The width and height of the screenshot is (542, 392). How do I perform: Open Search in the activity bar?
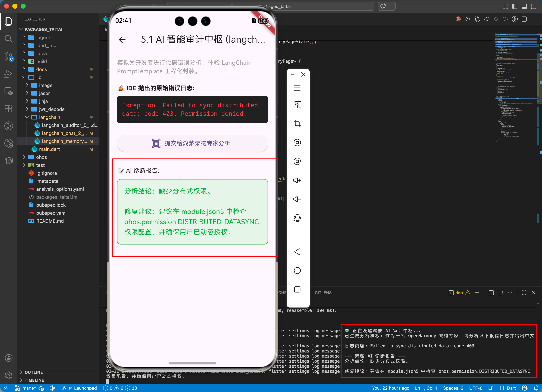click(x=9, y=39)
